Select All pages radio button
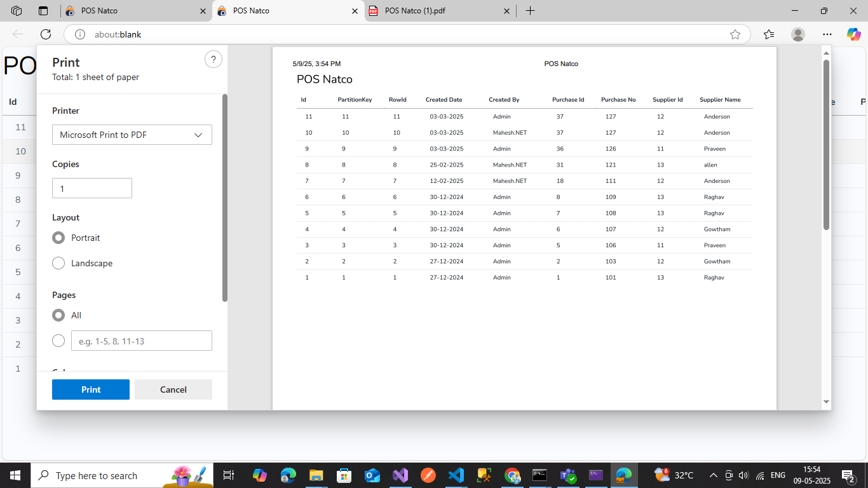The image size is (868, 488). point(58,315)
